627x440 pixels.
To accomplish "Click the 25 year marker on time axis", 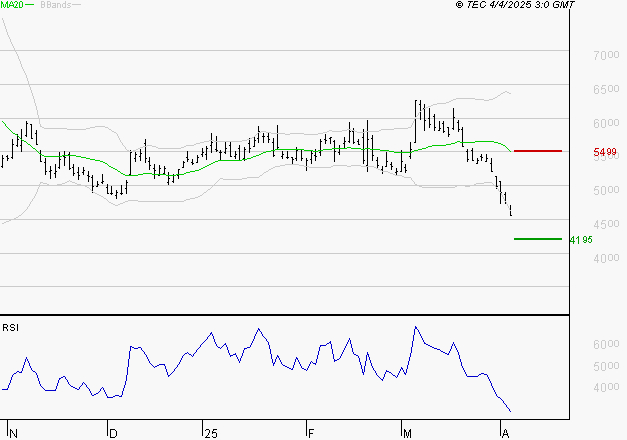I will click(x=210, y=433).
